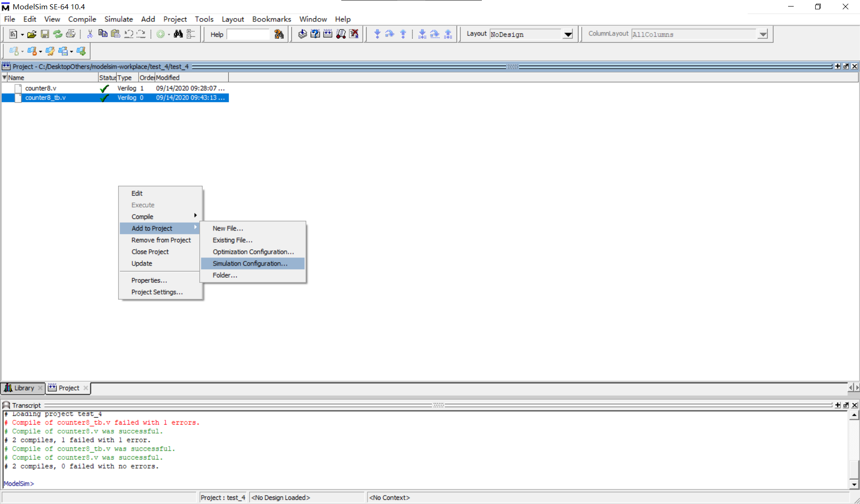The image size is (860, 504).
Task: Click the Paste clipboard icon
Action: click(x=115, y=34)
